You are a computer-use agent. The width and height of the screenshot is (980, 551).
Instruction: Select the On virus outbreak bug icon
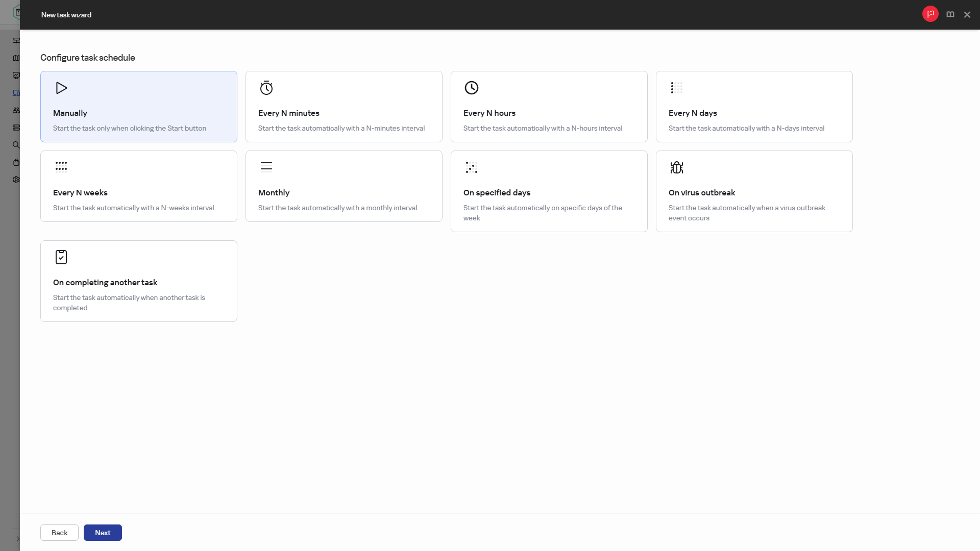[x=677, y=167]
